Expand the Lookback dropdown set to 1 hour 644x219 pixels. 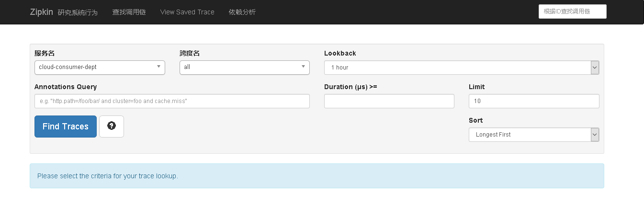[x=462, y=68]
